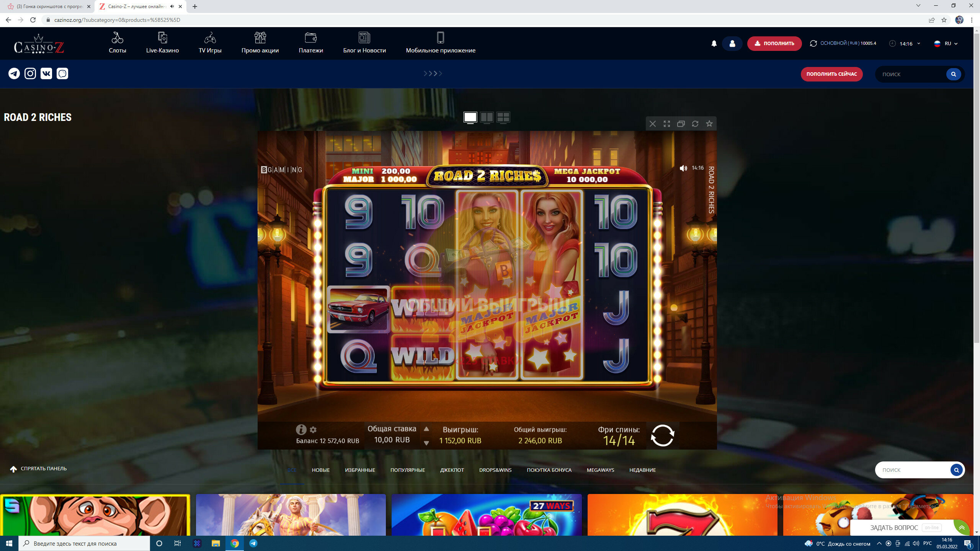Click the ПОПОЛНИТЬ СЕЙЧАС button
This screenshot has width=980, height=551.
831,74
